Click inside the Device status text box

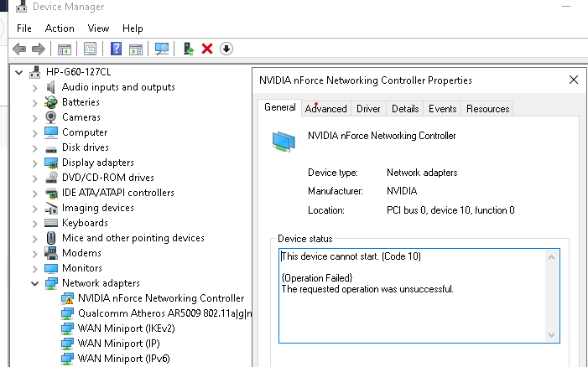[413, 296]
